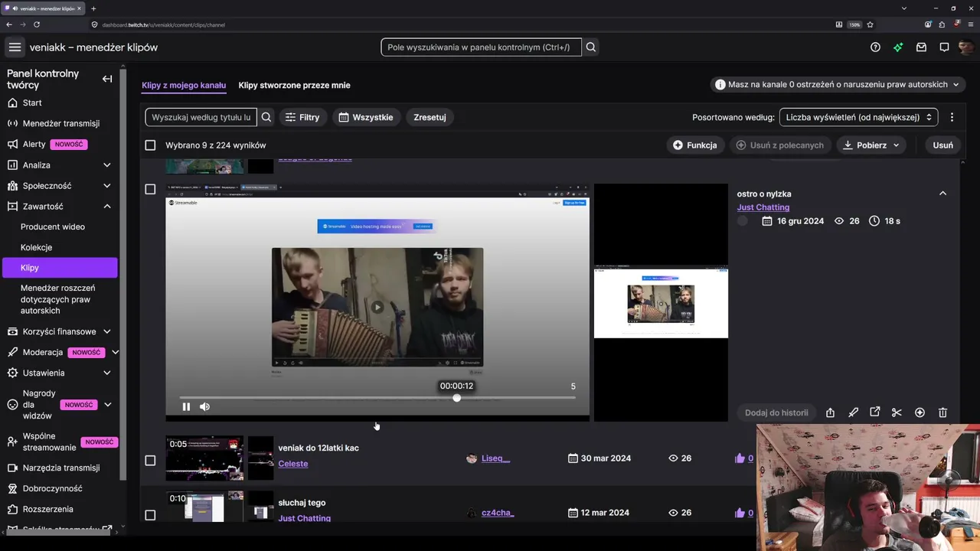
Task: Open Menedżer transmisji in sidebar
Action: pyautogui.click(x=60, y=123)
